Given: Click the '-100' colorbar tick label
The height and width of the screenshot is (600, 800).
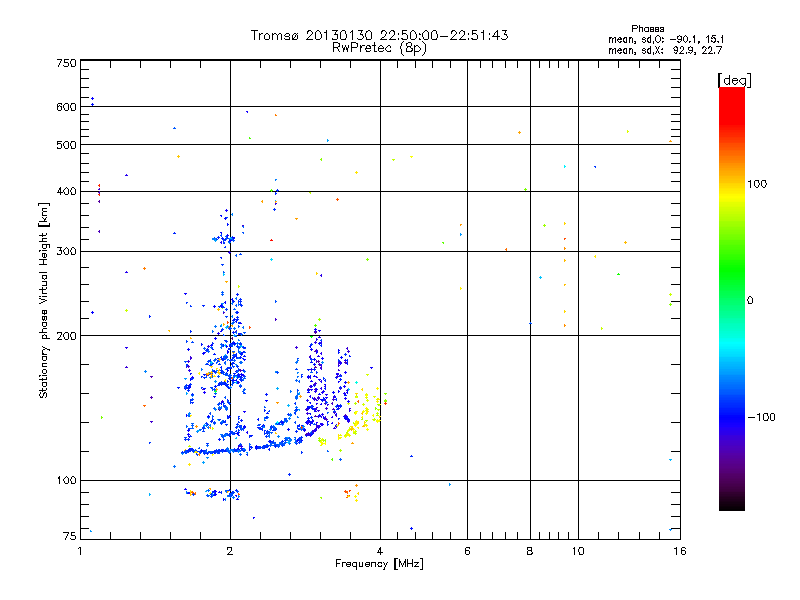Looking at the screenshot, I should click(x=761, y=417).
